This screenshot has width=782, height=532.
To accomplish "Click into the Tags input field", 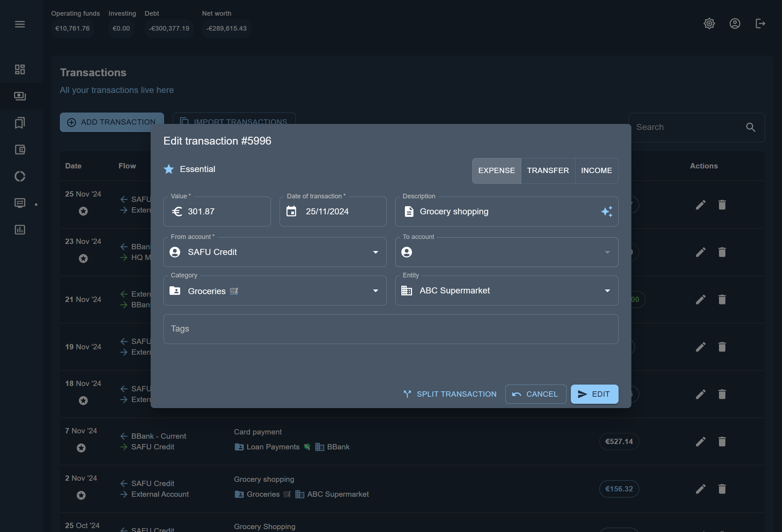I will pyautogui.click(x=391, y=329).
